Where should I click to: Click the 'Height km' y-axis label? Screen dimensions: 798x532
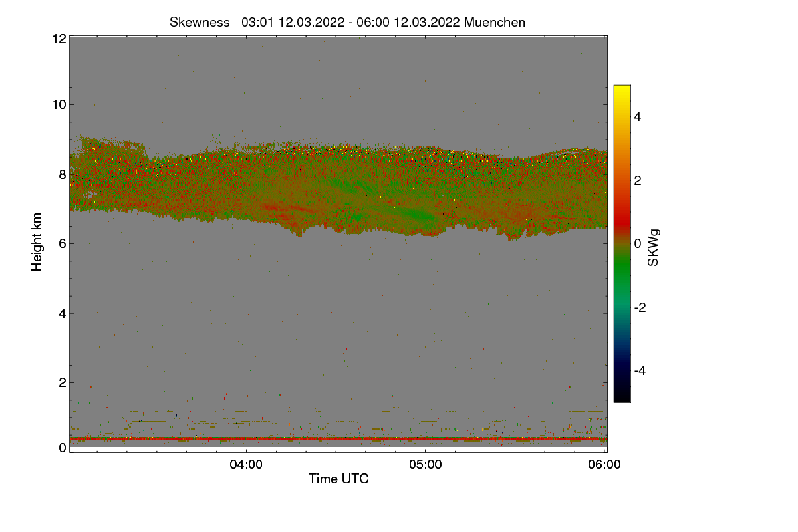tap(37, 242)
